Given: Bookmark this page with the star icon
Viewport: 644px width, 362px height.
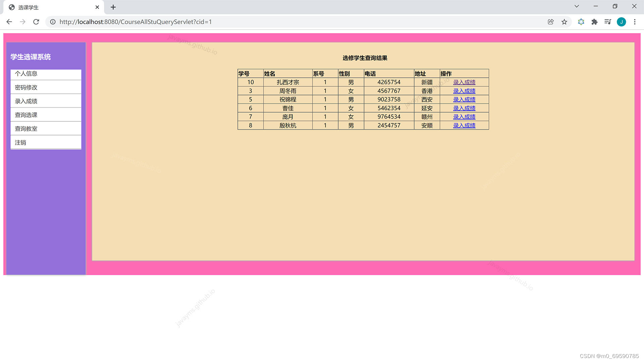Looking at the screenshot, I should [x=564, y=22].
